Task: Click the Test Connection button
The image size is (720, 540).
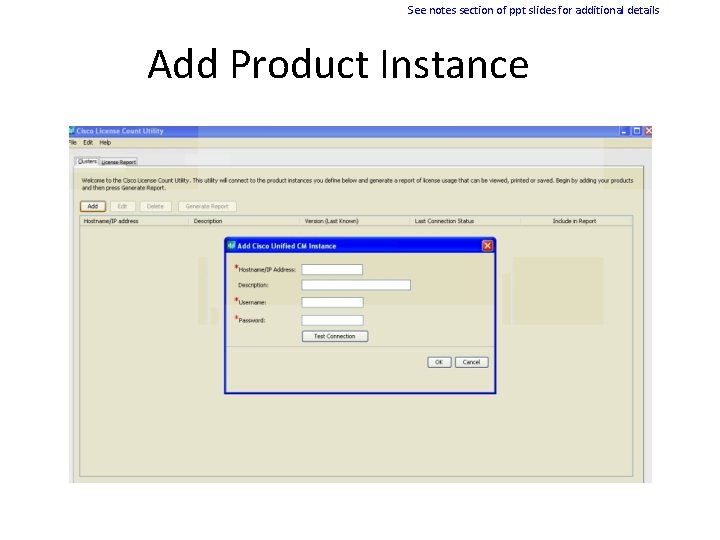Action: 335,336
